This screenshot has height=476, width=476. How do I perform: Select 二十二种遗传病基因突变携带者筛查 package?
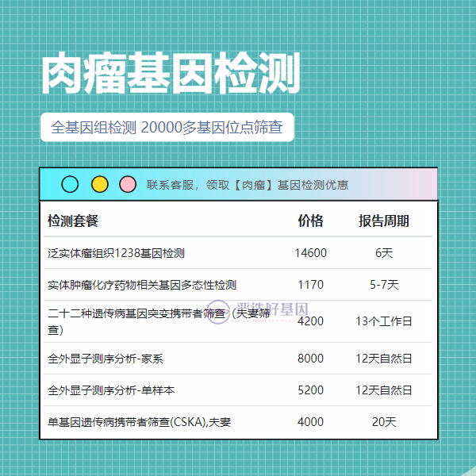click(x=159, y=321)
